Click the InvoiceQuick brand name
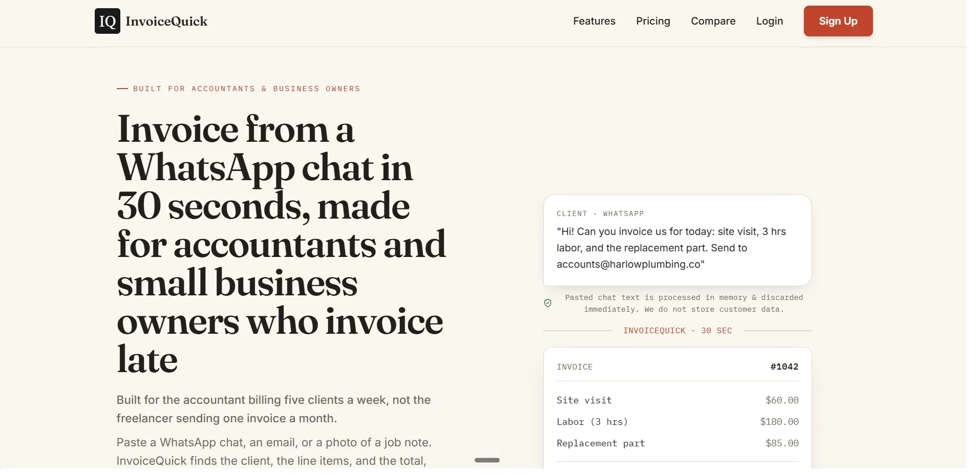 coord(166,21)
